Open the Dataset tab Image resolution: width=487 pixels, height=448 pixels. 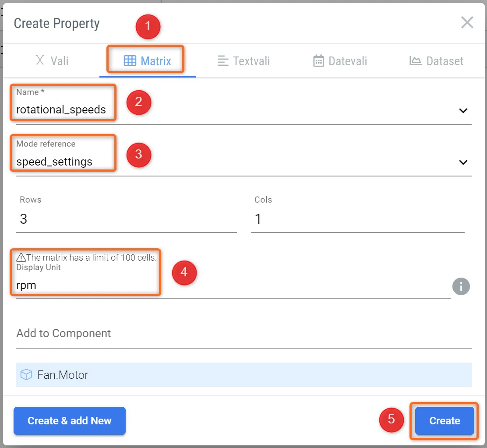coord(436,61)
